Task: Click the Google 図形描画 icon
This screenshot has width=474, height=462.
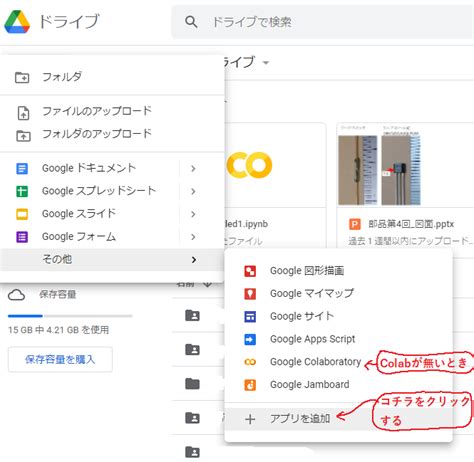Action: click(x=250, y=271)
